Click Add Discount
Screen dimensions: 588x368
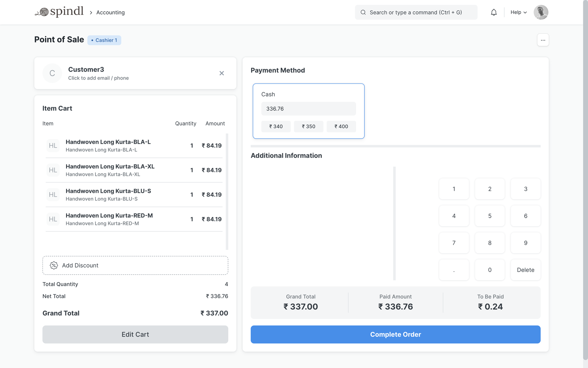point(135,265)
